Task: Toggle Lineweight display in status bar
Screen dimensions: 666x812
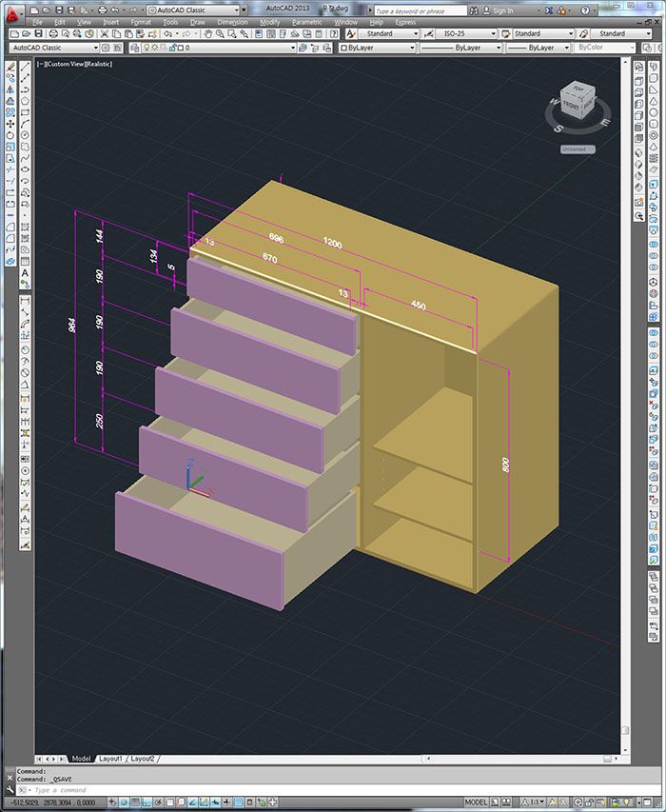Action: (225, 802)
